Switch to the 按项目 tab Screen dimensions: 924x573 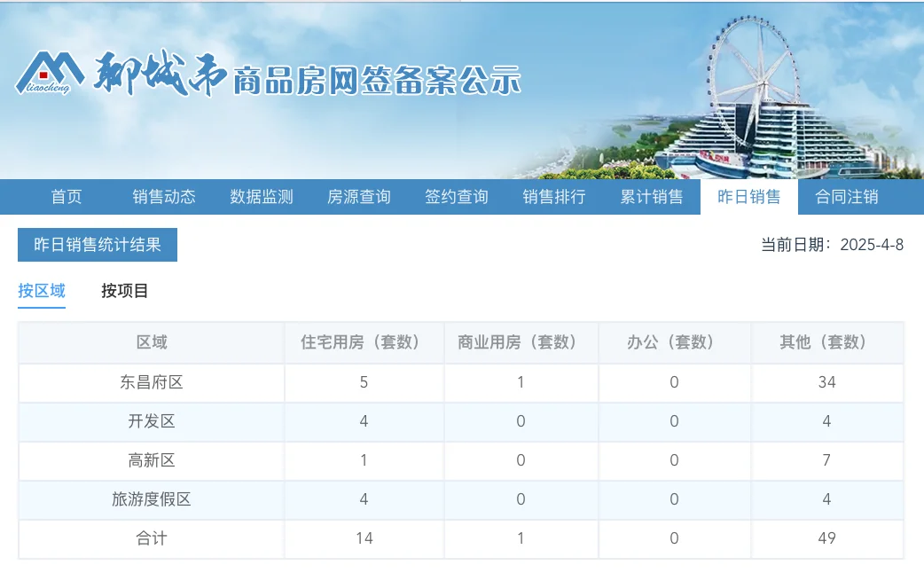click(124, 291)
